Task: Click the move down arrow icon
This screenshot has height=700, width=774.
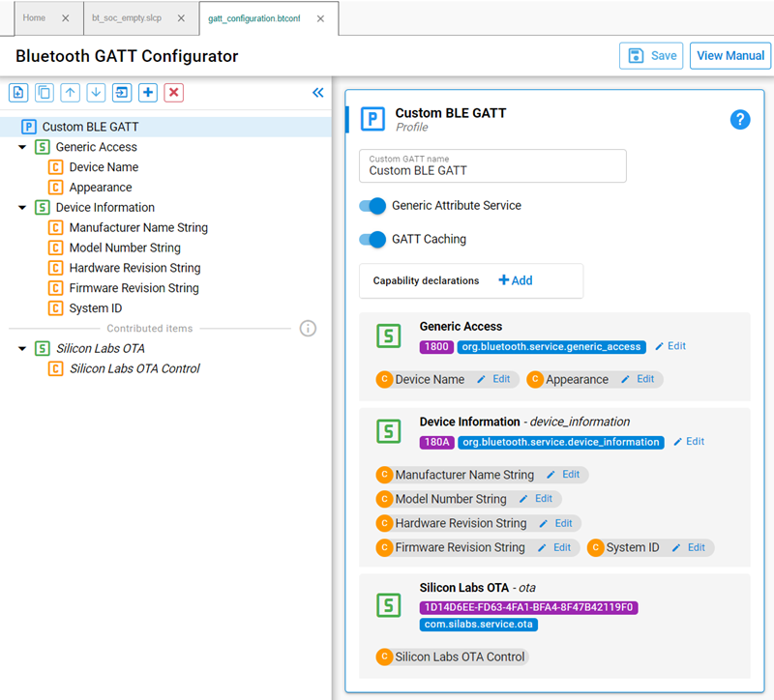Action: coord(96,93)
